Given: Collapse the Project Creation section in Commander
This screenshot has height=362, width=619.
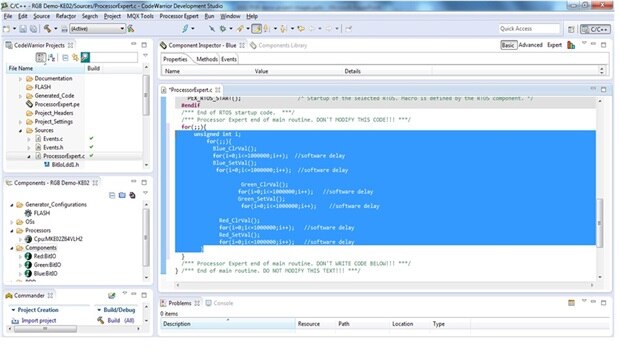Looking at the screenshot, I should 13,310.
